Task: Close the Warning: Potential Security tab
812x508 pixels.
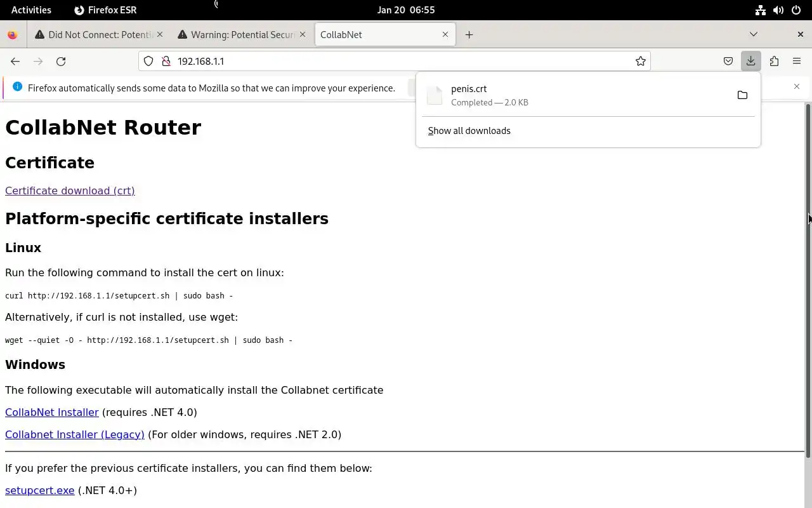Action: (303, 34)
